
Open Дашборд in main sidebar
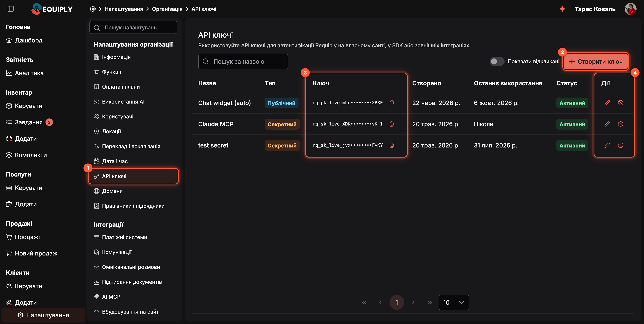coord(24,40)
